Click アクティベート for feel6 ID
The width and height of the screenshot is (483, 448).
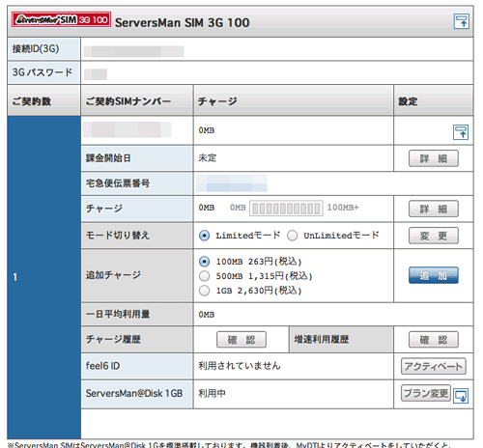point(434,366)
